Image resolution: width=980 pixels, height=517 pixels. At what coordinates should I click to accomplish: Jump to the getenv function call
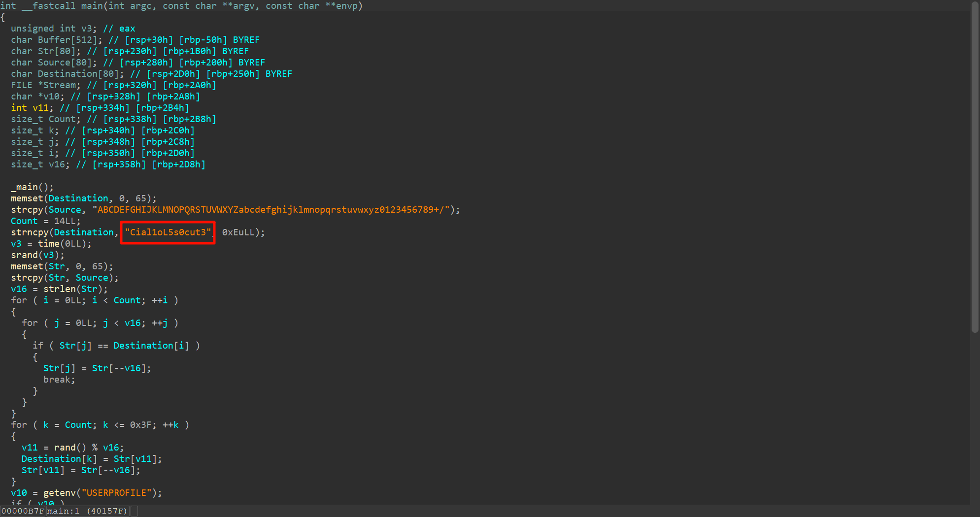(59, 493)
